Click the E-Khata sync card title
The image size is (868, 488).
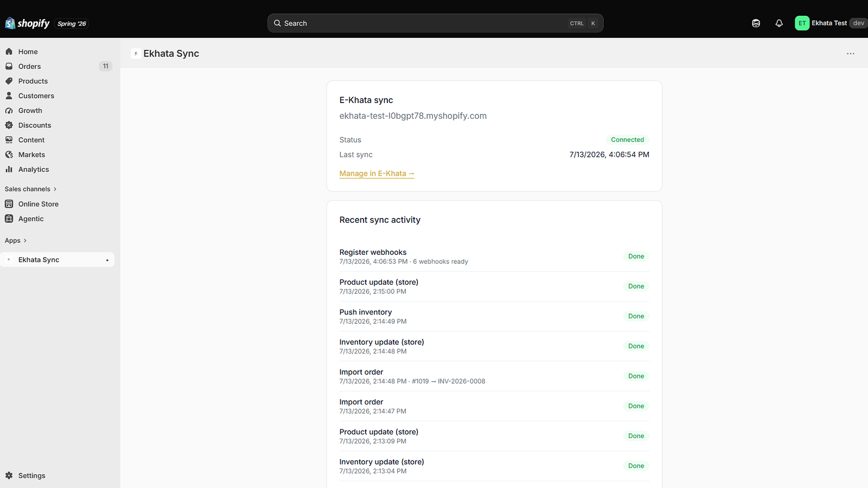pyautogui.click(x=366, y=100)
